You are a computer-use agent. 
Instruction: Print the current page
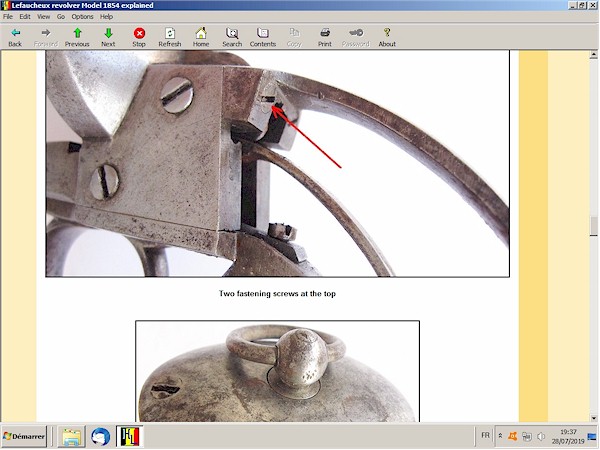coord(325,38)
